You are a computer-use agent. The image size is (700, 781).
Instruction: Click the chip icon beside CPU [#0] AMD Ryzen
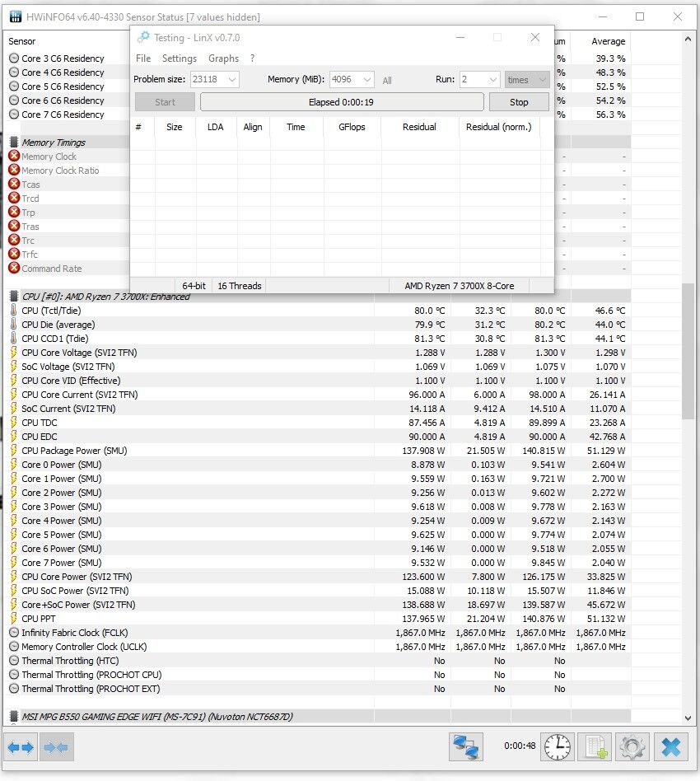(14, 297)
